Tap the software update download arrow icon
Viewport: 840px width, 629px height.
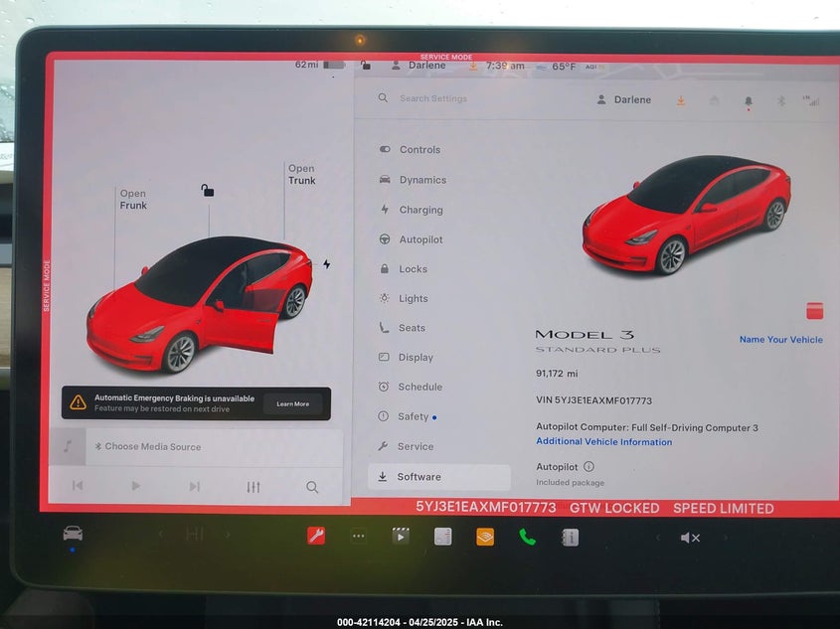pos(681,100)
